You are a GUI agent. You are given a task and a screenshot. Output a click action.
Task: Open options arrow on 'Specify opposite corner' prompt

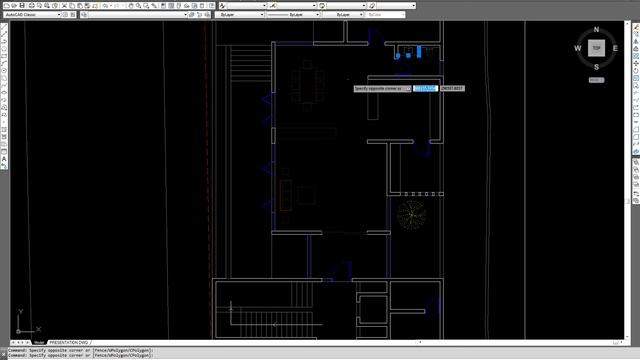tap(408, 88)
